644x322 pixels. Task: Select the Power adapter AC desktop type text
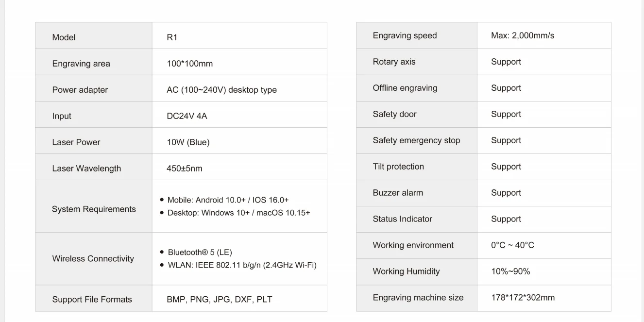coord(221,90)
